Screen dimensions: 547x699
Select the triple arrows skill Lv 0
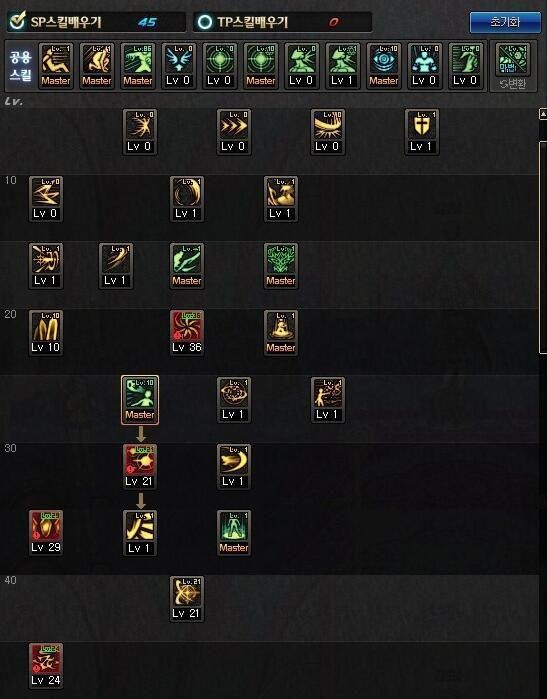[234, 132]
